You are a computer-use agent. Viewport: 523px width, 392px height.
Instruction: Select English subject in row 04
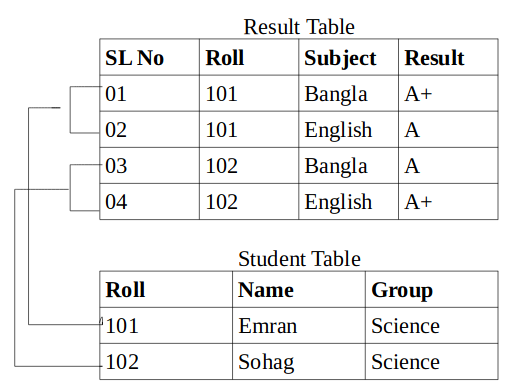[x=349, y=202]
